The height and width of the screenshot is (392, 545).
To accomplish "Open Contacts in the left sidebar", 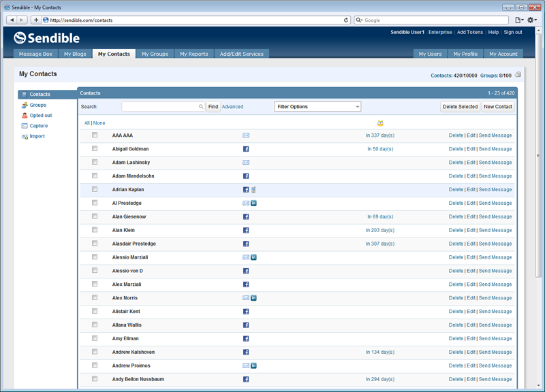I will 48,95.
